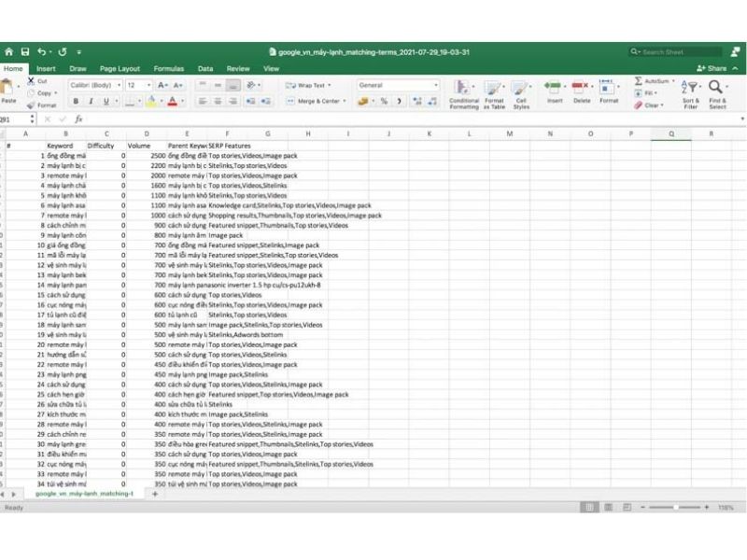The height and width of the screenshot is (560, 747).
Task: Expand the AutoSum dropdown arrow
Action: 673,81
